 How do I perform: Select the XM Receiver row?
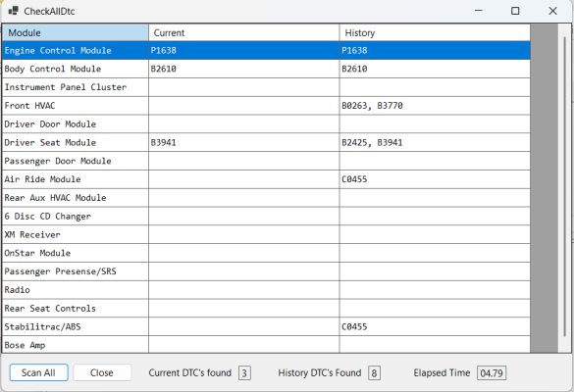[x=266, y=234]
